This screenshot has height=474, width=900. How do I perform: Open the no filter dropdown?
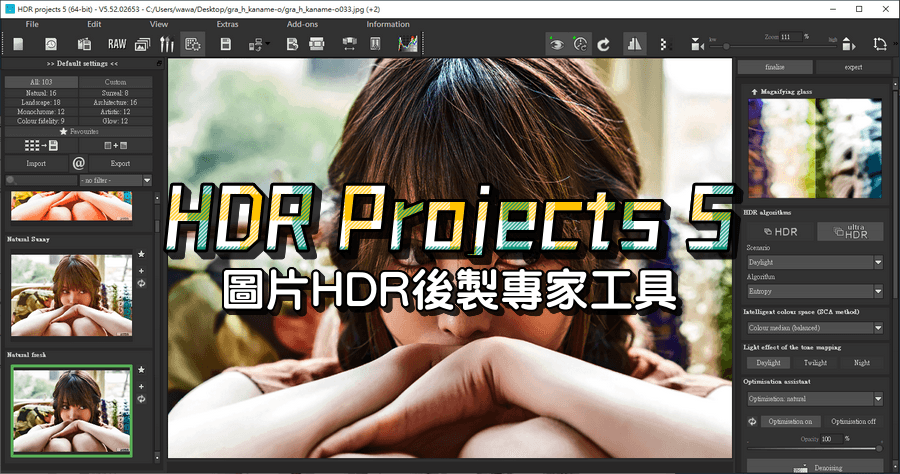click(116, 180)
